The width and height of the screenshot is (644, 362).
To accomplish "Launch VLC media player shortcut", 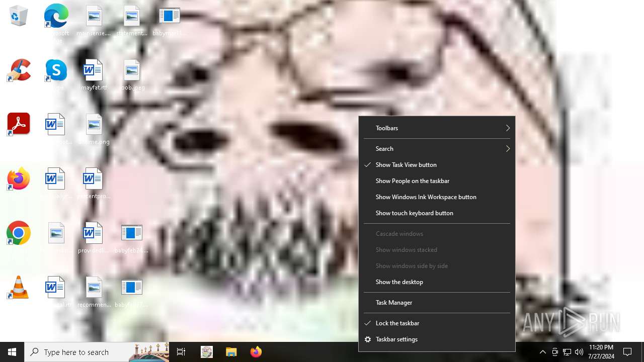I will 19,287.
